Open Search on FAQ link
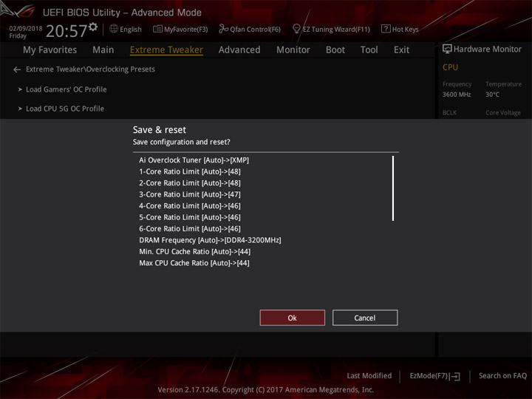 pos(502,375)
